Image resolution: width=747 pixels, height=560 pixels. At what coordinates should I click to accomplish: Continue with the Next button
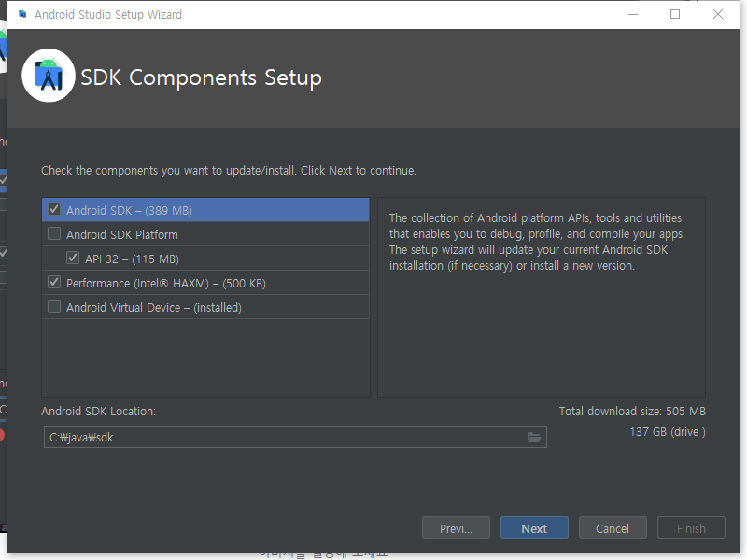click(x=534, y=528)
